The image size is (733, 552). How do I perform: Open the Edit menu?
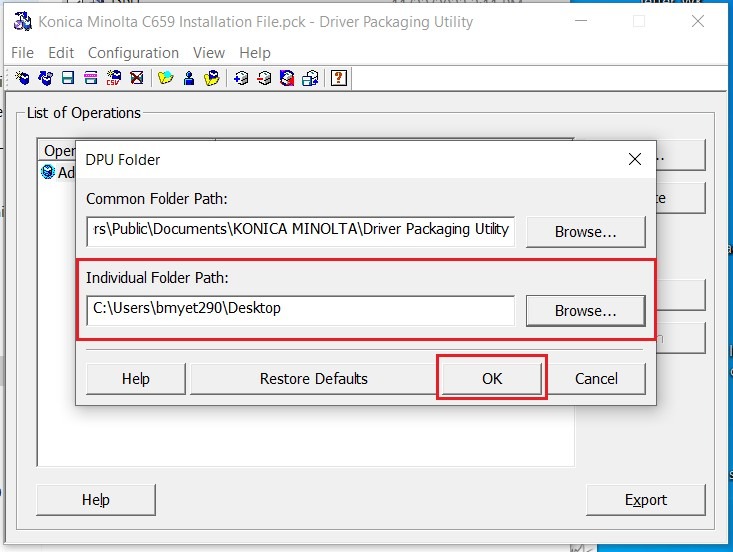tap(61, 53)
